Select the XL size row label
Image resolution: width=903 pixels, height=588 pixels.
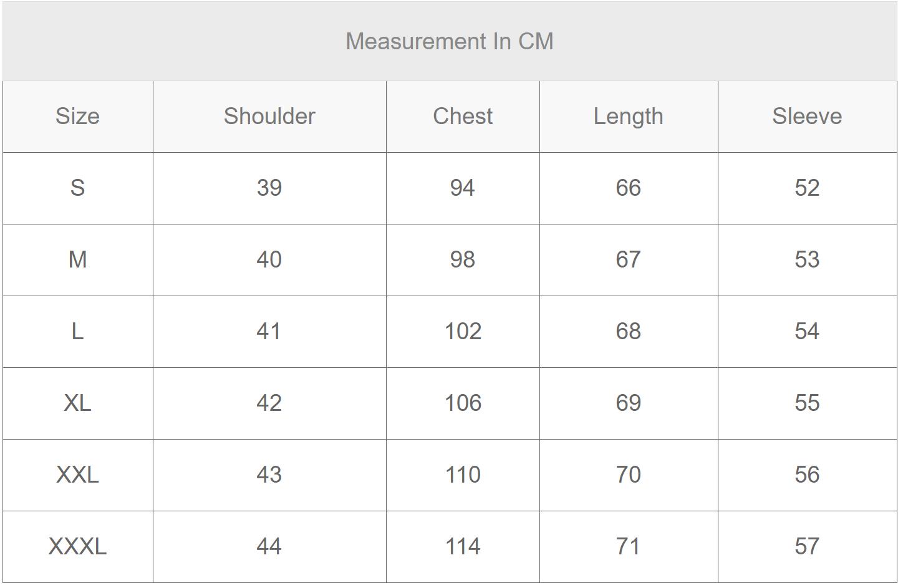(x=77, y=403)
